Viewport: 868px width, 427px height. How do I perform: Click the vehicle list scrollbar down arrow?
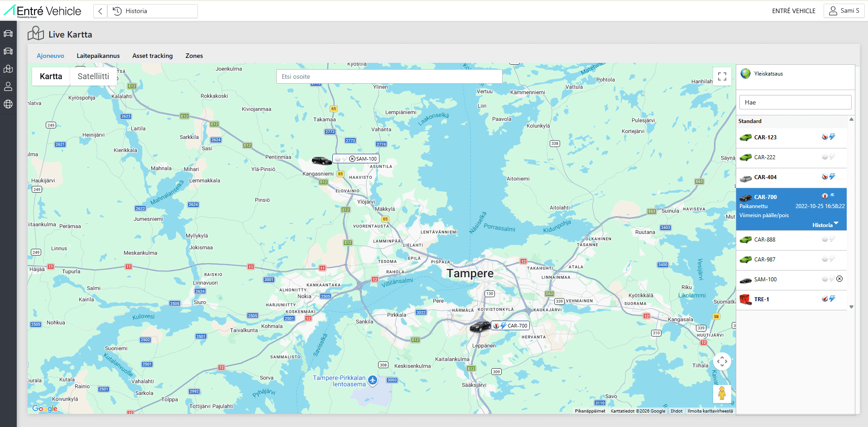pos(851,307)
